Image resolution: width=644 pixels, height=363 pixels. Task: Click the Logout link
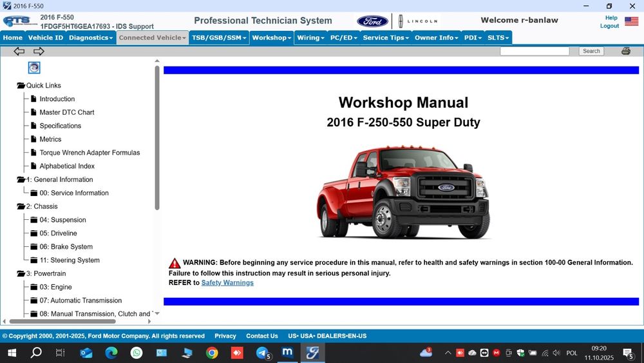click(609, 26)
